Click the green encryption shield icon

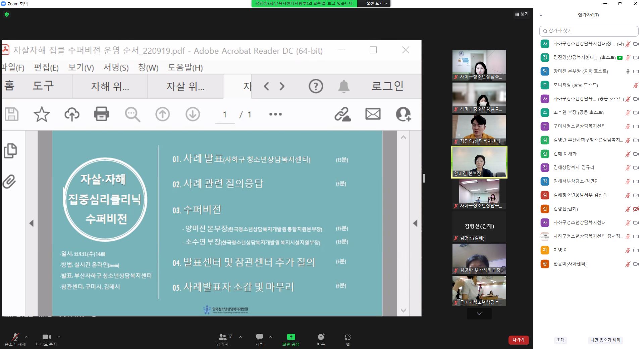pos(7,14)
